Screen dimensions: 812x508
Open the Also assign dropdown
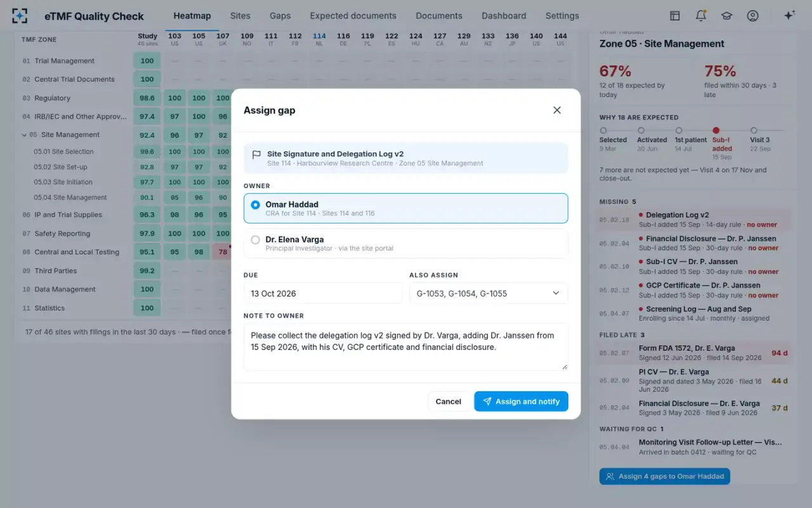488,293
